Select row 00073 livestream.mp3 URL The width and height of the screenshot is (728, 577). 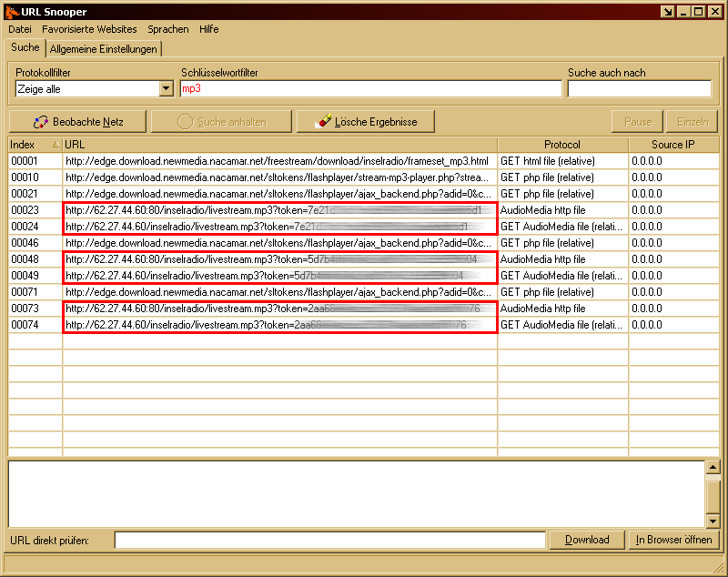280,309
